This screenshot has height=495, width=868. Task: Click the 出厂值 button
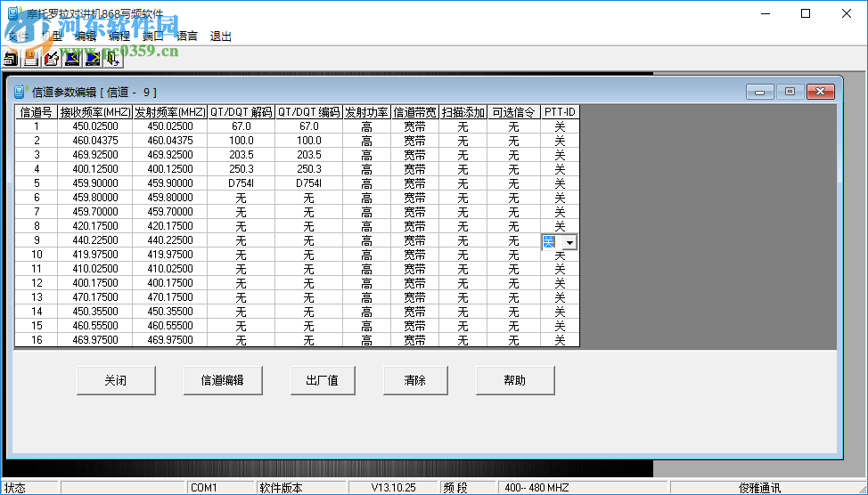pos(323,380)
